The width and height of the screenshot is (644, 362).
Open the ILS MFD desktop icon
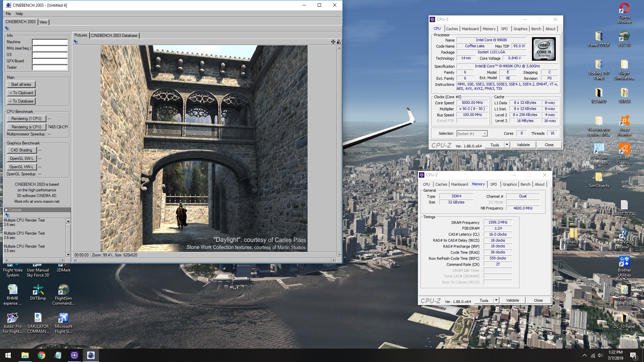599,95
